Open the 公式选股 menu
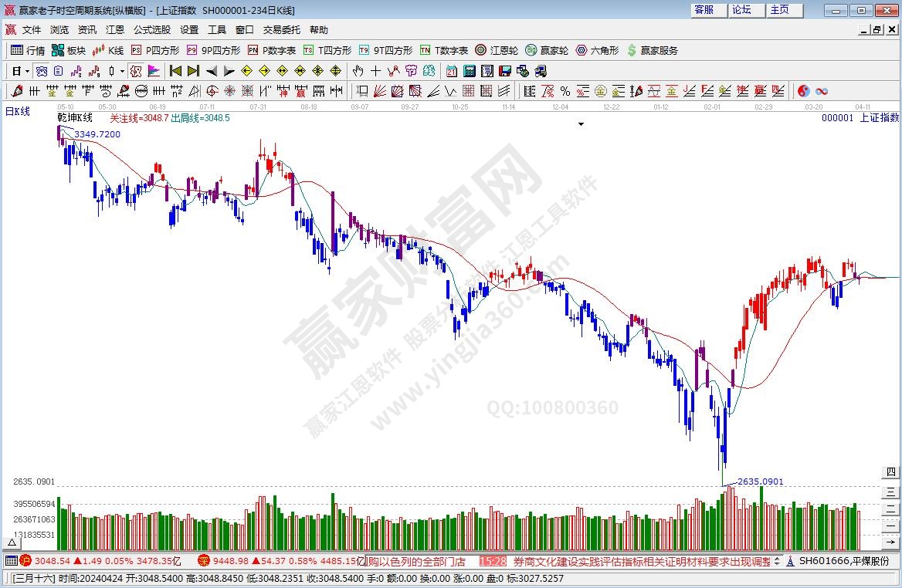 [x=151, y=29]
